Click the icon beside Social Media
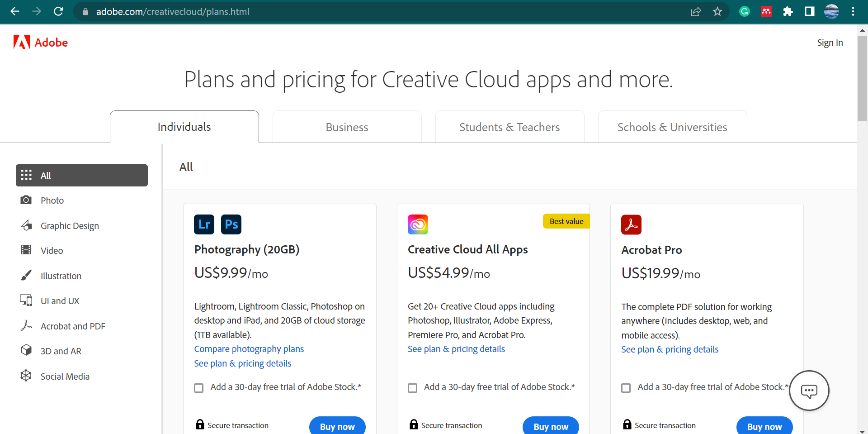This screenshot has width=868, height=434. coord(26,376)
